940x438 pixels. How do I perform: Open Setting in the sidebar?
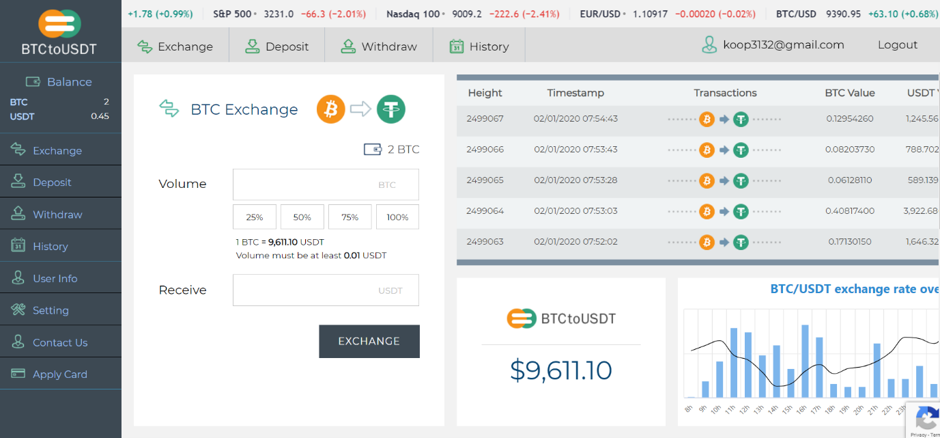pyautogui.click(x=60, y=310)
